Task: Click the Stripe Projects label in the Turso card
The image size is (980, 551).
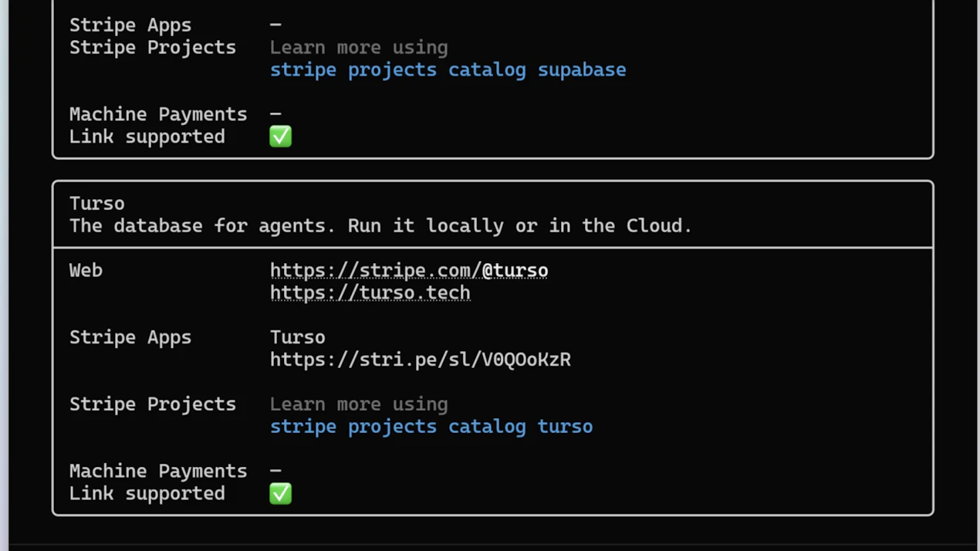Action: pos(153,404)
